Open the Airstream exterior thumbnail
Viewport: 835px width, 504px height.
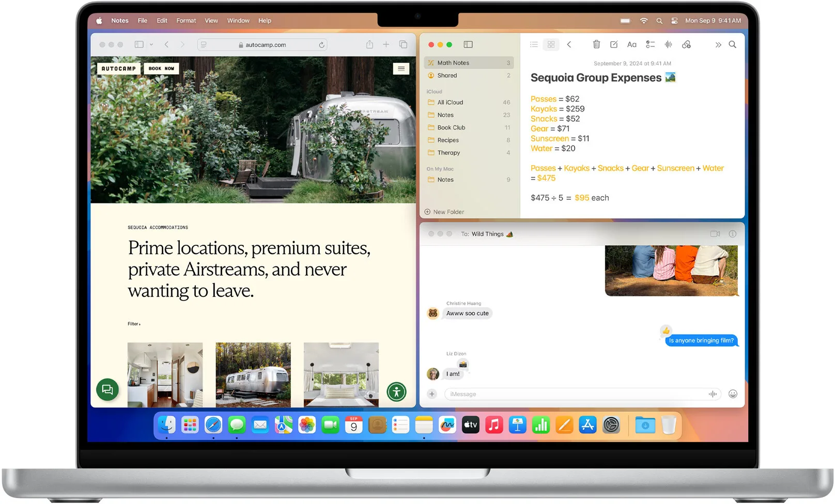click(253, 375)
